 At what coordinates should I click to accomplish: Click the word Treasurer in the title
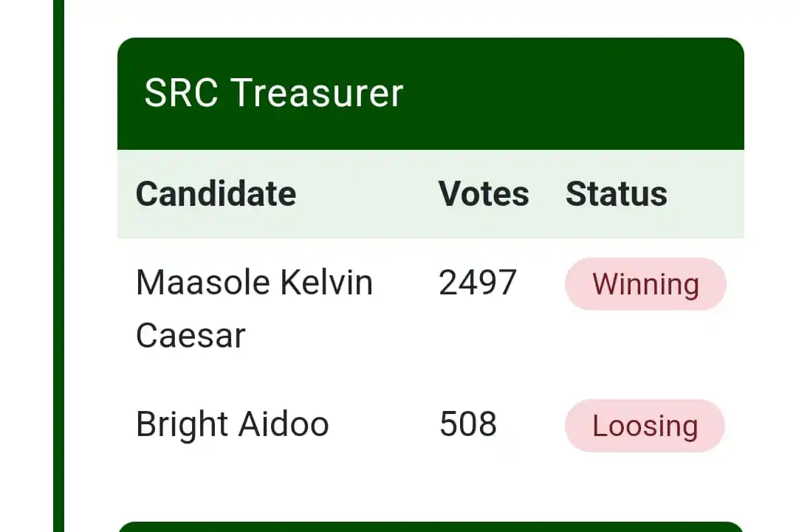pos(317,93)
